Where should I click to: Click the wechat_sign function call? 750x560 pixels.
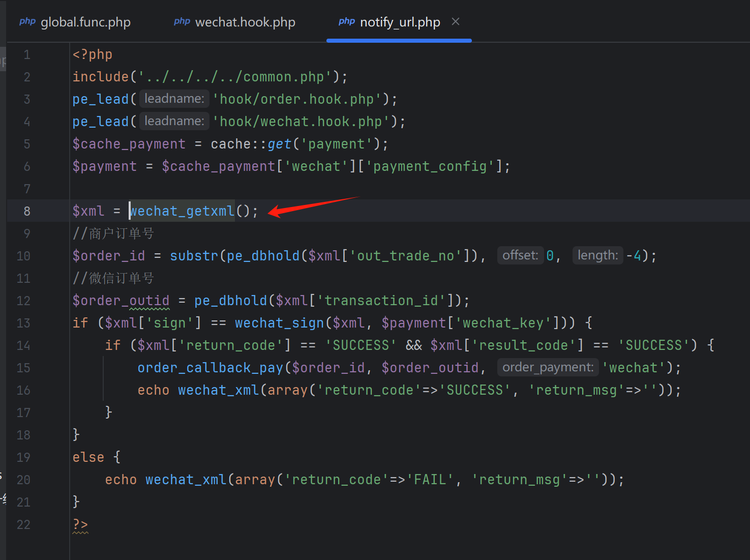[x=279, y=323]
